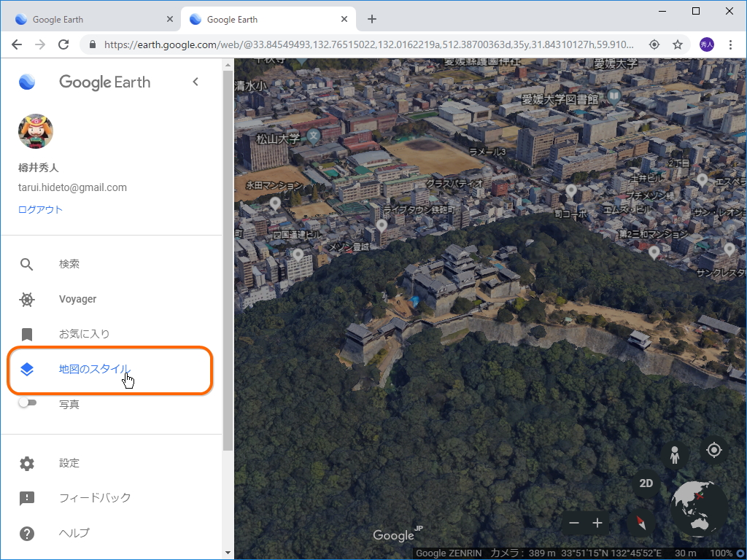Click the compass north indicator
The height and width of the screenshot is (560, 747).
[641, 523]
